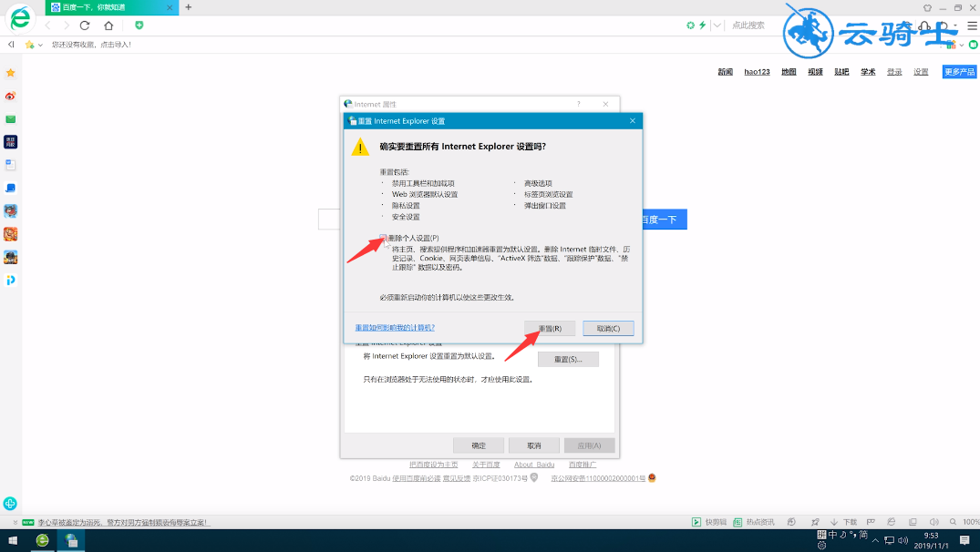Screen dimensions: 980x552
Task: Expand the extensions dropdown in the bookmarks bar
Action: pyautogui.click(x=961, y=45)
